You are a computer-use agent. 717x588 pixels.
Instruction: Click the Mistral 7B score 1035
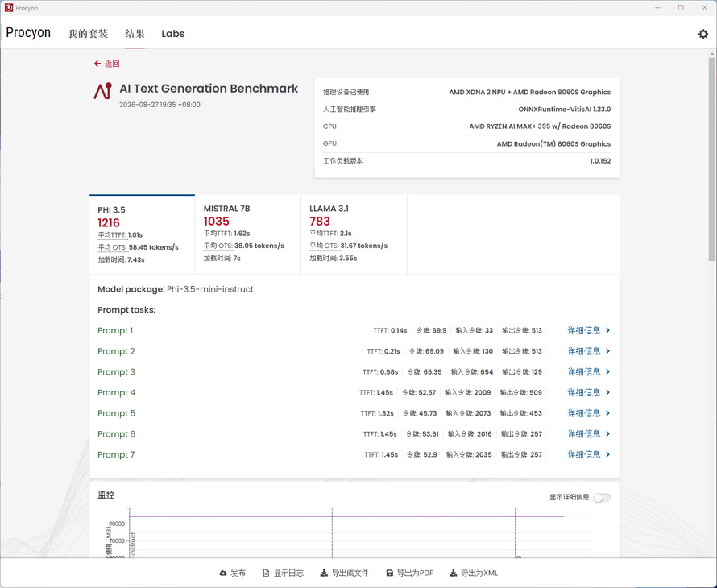(x=216, y=222)
